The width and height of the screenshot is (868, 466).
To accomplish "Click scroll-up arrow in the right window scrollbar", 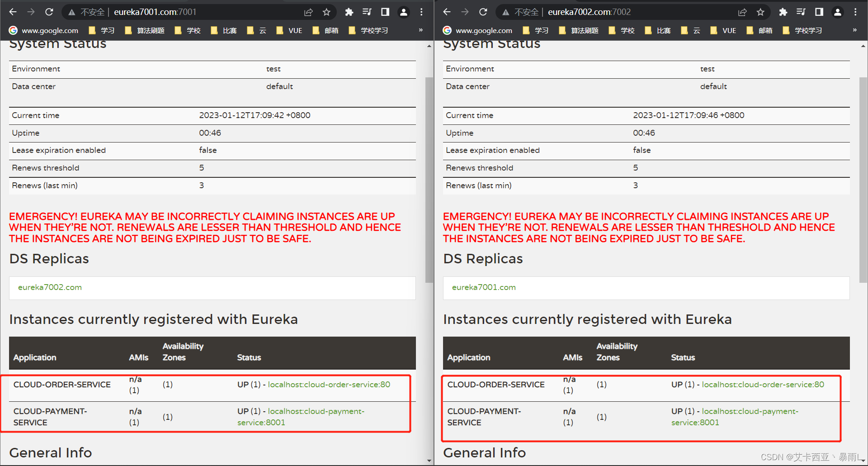I will pyautogui.click(x=863, y=46).
